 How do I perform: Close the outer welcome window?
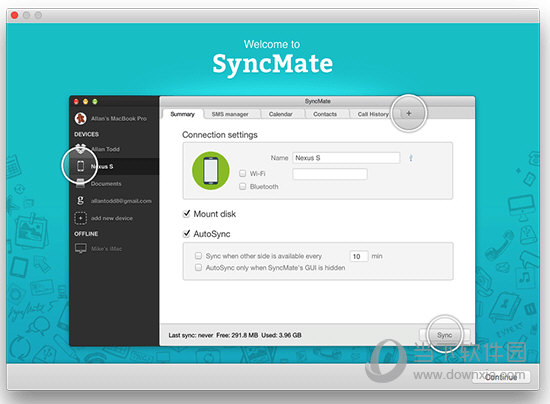point(14,15)
